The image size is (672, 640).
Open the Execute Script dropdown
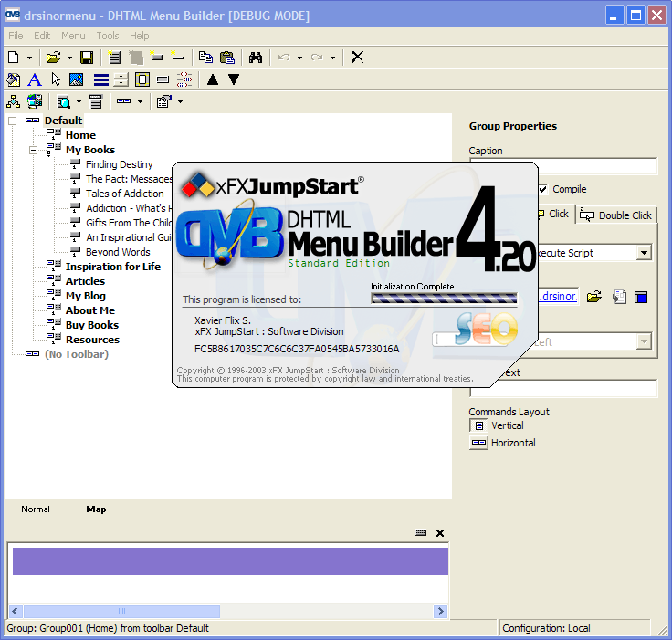click(x=644, y=253)
